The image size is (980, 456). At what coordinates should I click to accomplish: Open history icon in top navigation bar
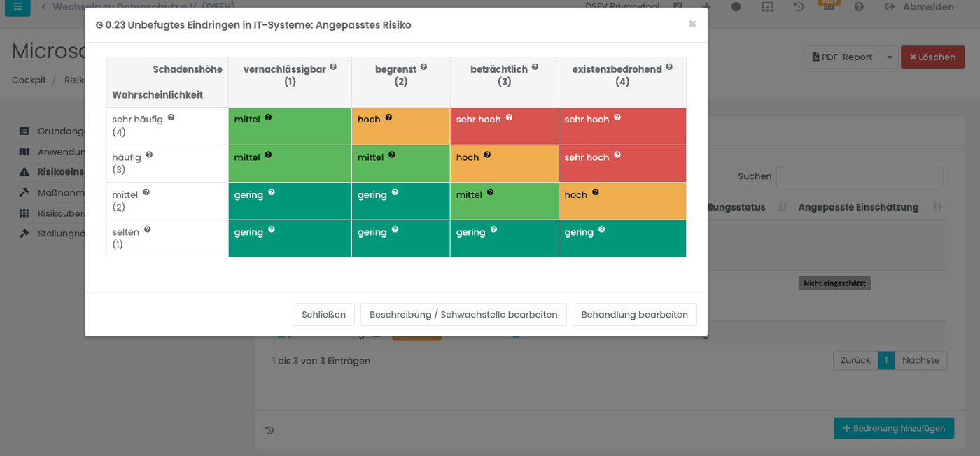click(x=799, y=7)
